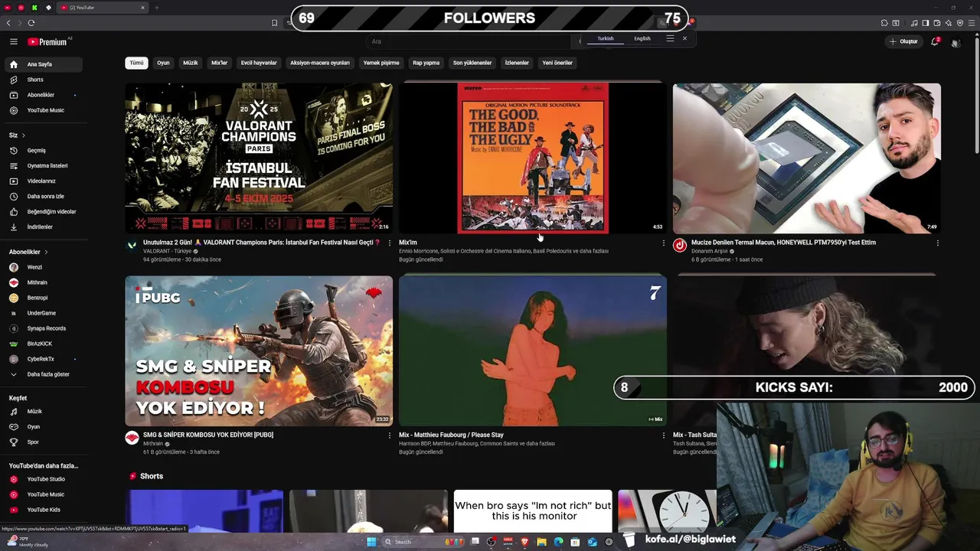Bookmark this page in address bar
This screenshot has width=980, height=551.
(274, 23)
